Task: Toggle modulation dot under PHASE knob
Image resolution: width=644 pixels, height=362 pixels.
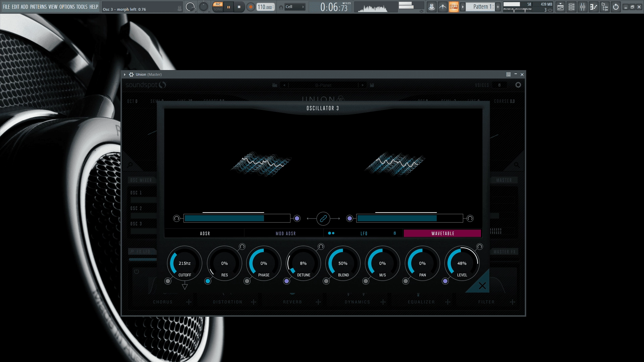Action: [x=247, y=281]
